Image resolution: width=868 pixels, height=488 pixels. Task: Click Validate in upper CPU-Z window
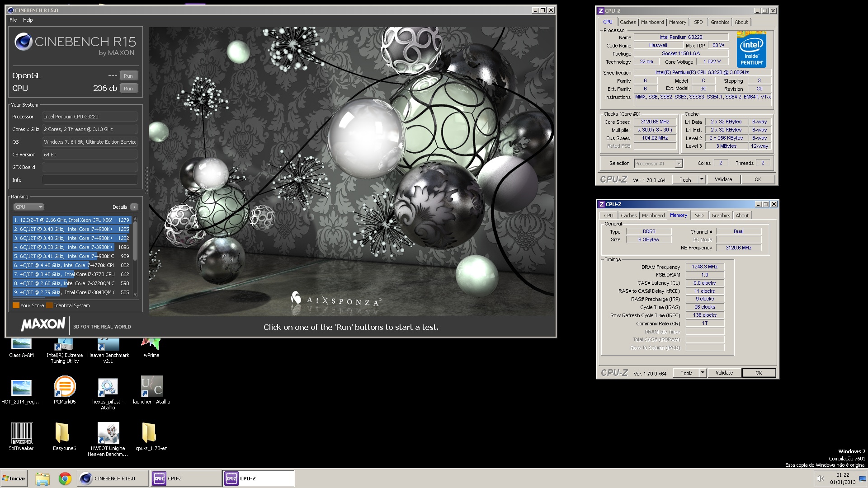pyautogui.click(x=723, y=179)
